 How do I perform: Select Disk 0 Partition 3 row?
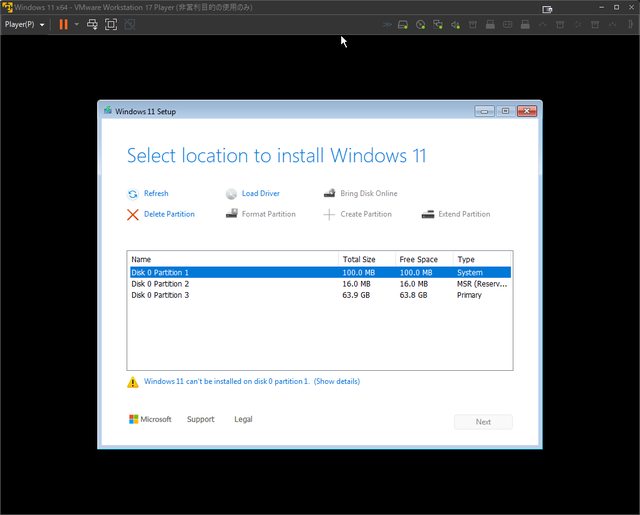pyautogui.click(x=160, y=295)
